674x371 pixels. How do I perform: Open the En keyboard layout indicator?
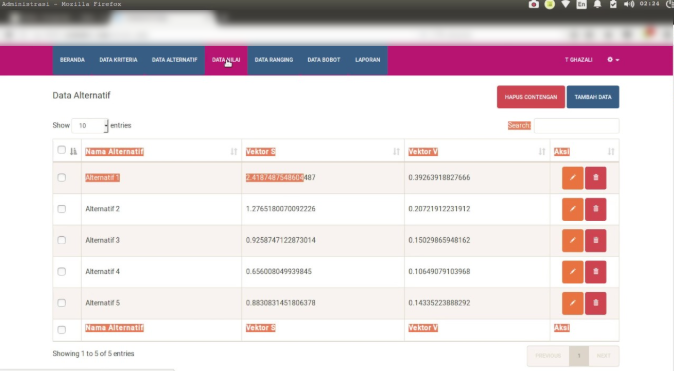581,4
